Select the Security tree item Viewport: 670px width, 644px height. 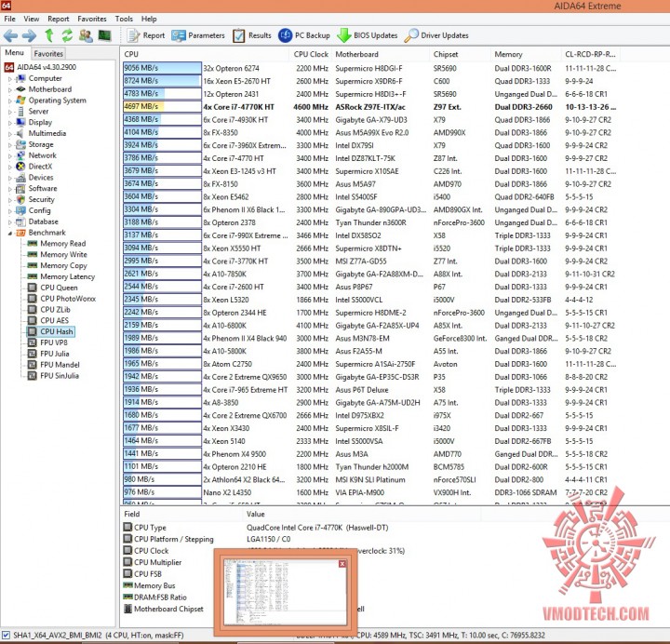pyautogui.click(x=35, y=199)
